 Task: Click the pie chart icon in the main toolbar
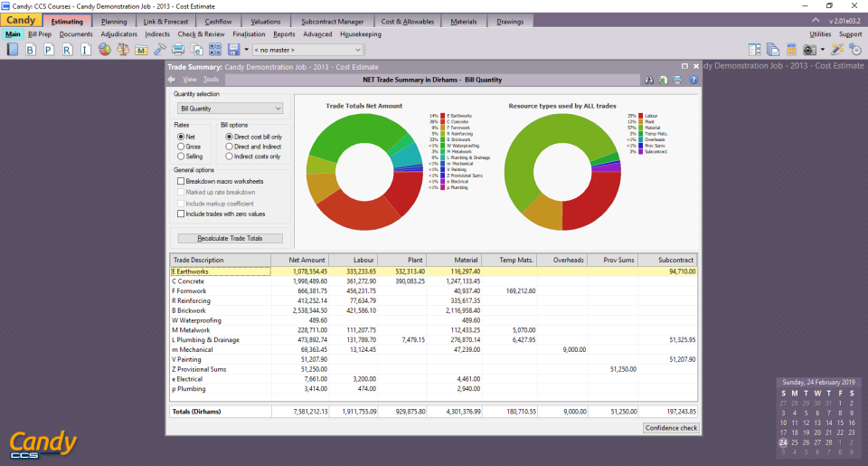click(103, 49)
